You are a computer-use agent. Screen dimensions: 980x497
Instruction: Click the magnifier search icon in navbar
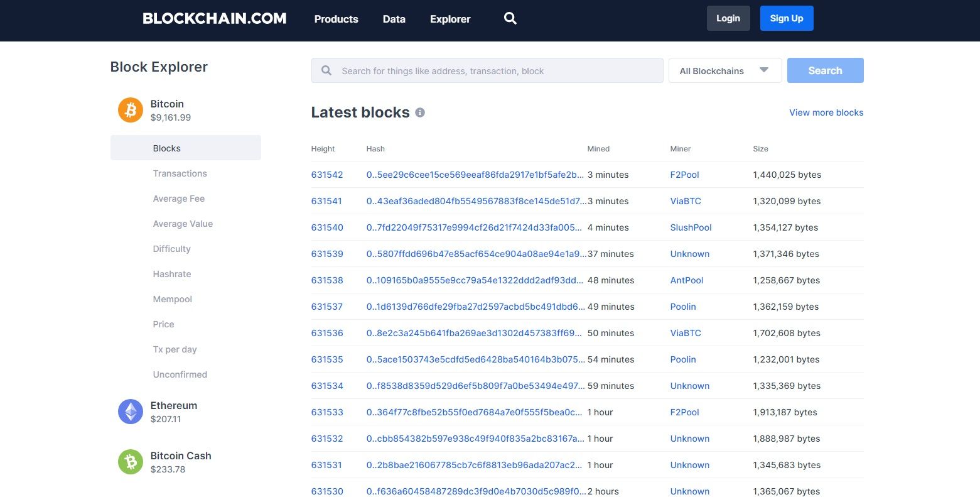pos(510,19)
